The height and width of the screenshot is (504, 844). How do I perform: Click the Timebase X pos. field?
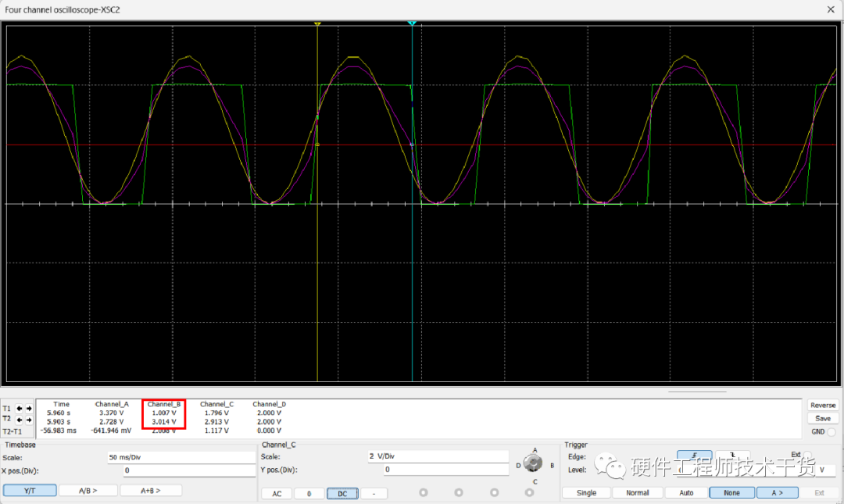[189, 470]
